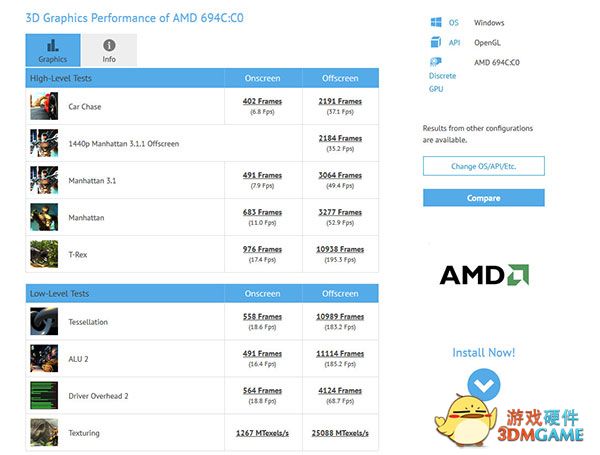Click the AMD logo

click(x=484, y=275)
